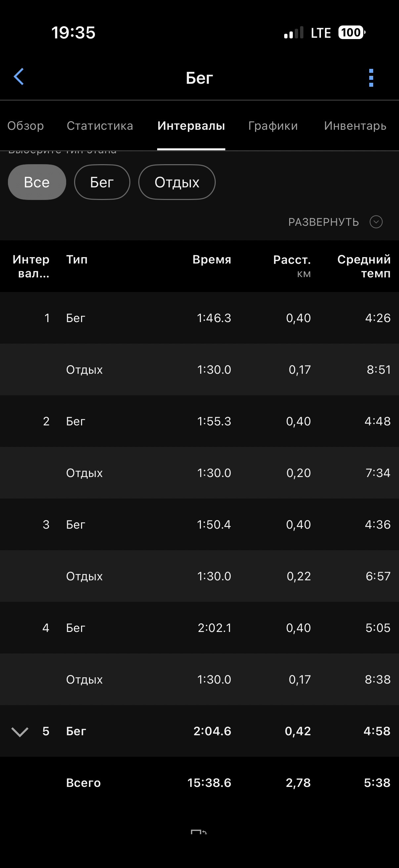Select the Отдых row with pace 7:34

pos(199,473)
